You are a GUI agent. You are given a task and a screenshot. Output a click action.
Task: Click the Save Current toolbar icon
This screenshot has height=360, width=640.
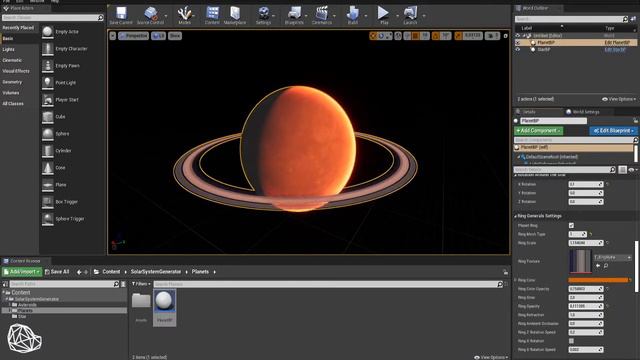[x=121, y=13]
